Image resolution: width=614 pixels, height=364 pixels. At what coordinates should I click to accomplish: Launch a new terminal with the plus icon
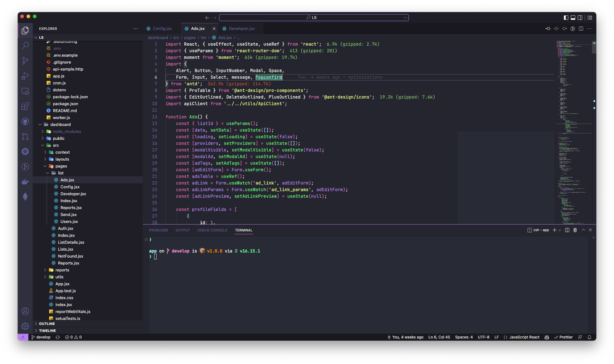pos(554,230)
